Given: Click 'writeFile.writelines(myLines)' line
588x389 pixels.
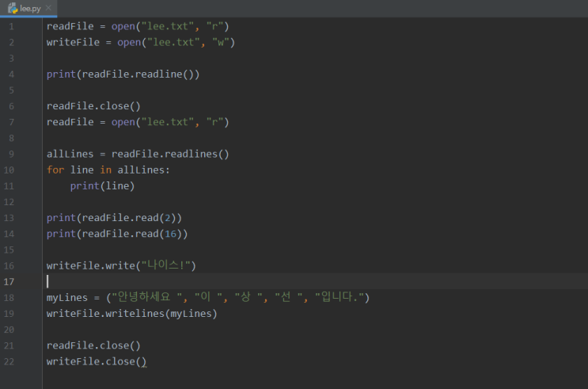Looking at the screenshot, I should pyautogui.click(x=132, y=314).
